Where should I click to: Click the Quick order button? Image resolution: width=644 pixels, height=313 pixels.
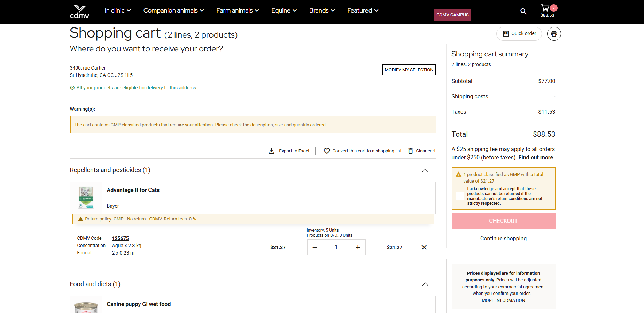tap(519, 34)
